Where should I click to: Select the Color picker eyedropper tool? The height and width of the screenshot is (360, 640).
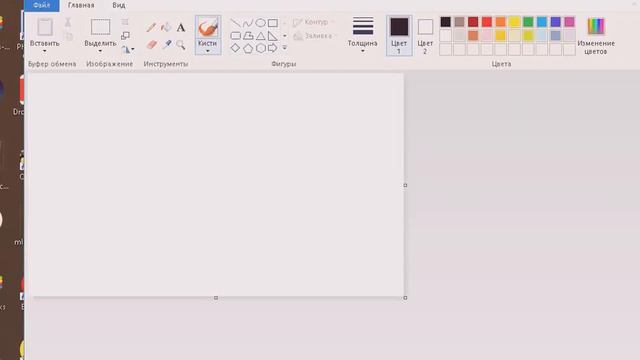pyautogui.click(x=166, y=44)
